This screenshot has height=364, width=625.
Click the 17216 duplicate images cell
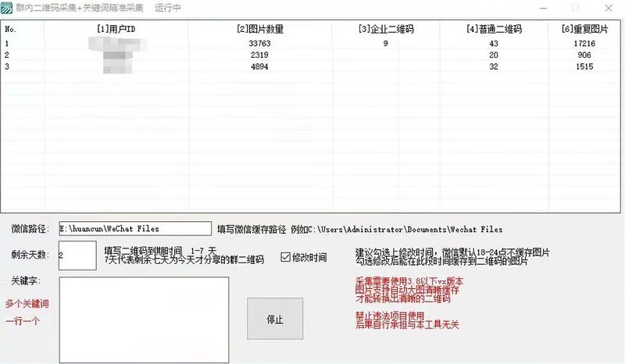pos(584,44)
